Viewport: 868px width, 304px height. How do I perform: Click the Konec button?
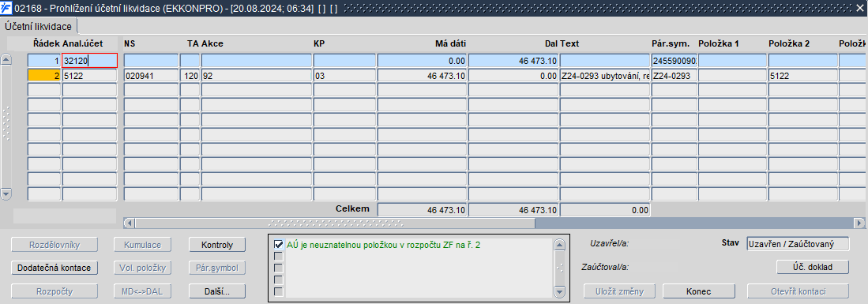(699, 291)
